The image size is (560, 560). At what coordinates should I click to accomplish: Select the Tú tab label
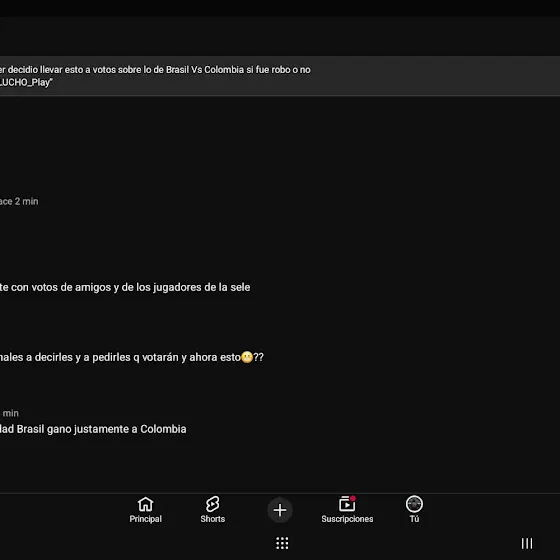414,519
